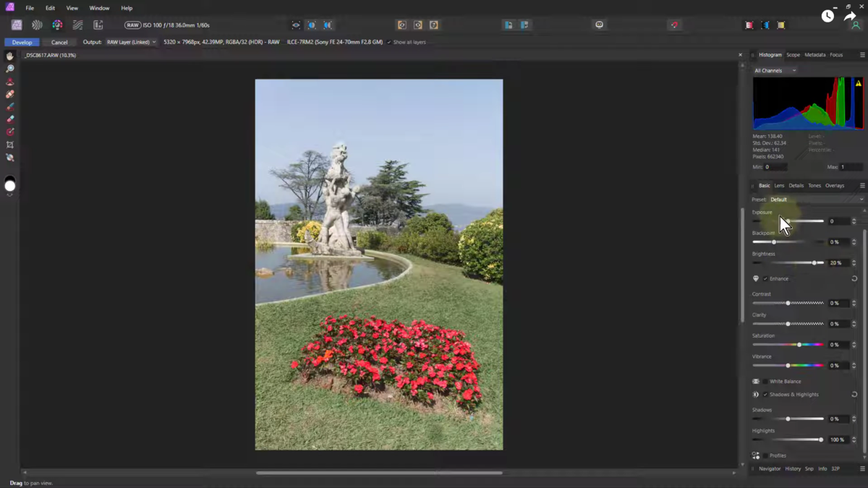Toggle the Profiles checkbox
This screenshot has width=868, height=488.
click(765, 456)
